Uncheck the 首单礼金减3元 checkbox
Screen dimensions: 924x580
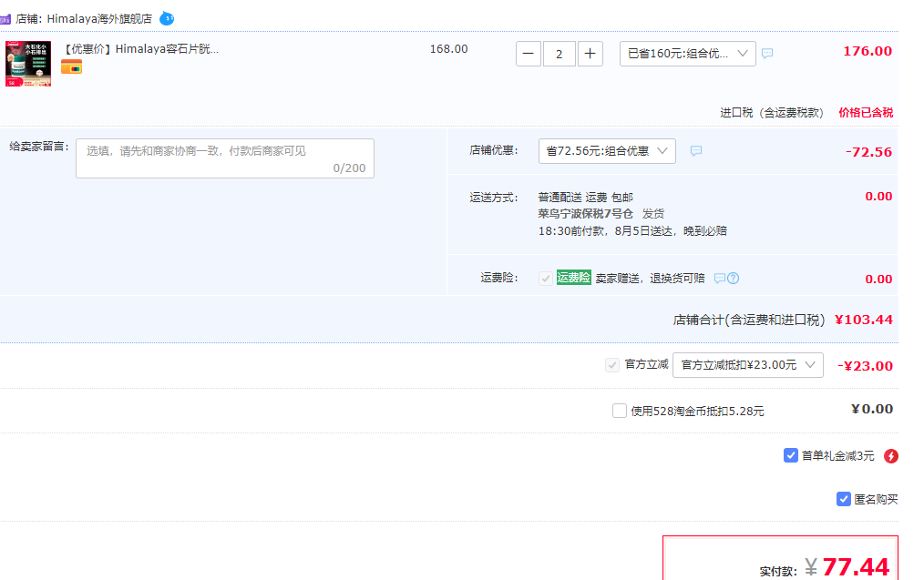791,455
